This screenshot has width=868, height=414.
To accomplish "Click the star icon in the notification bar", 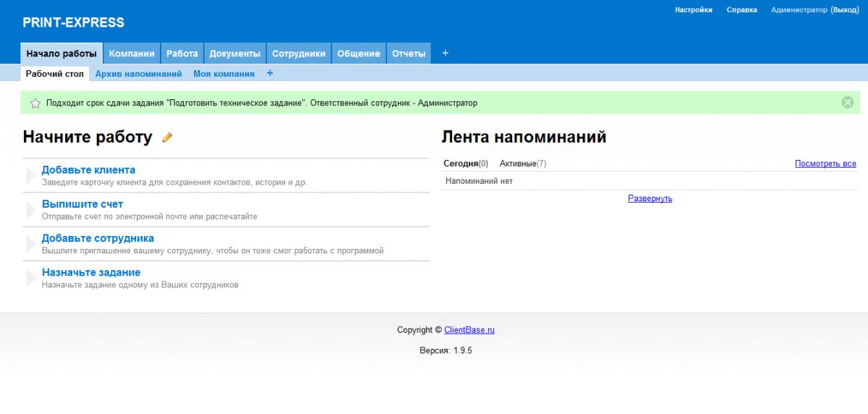I will 35,103.
